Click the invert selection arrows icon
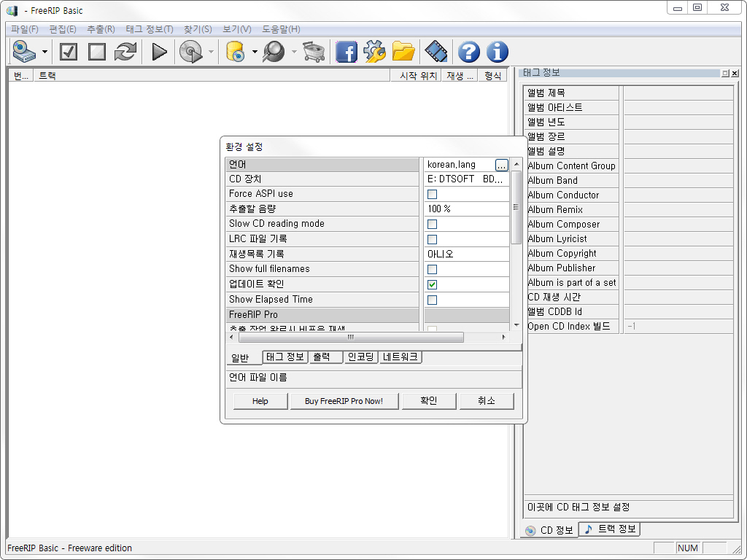The height and width of the screenshot is (560, 747). tap(125, 52)
